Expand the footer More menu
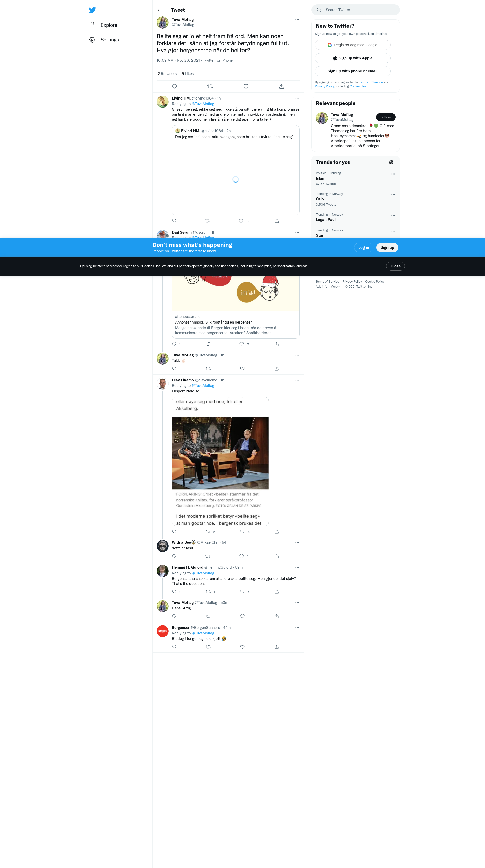The height and width of the screenshot is (868, 485). click(x=336, y=287)
